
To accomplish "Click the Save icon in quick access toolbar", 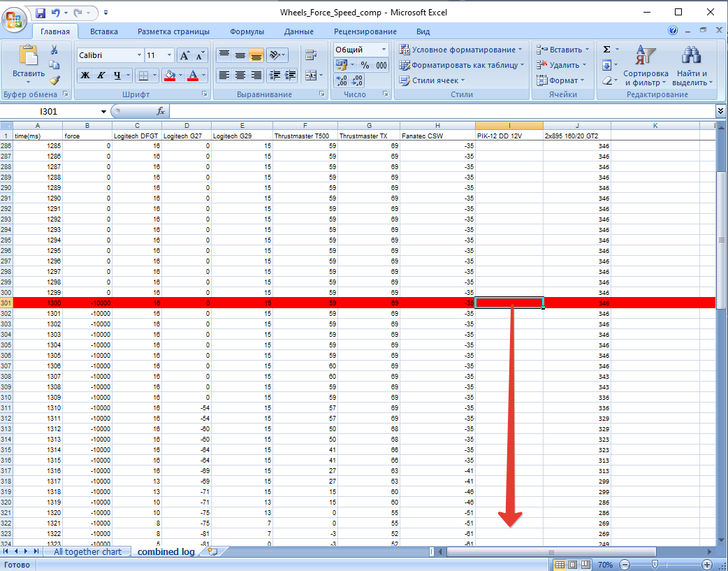I will [40, 13].
